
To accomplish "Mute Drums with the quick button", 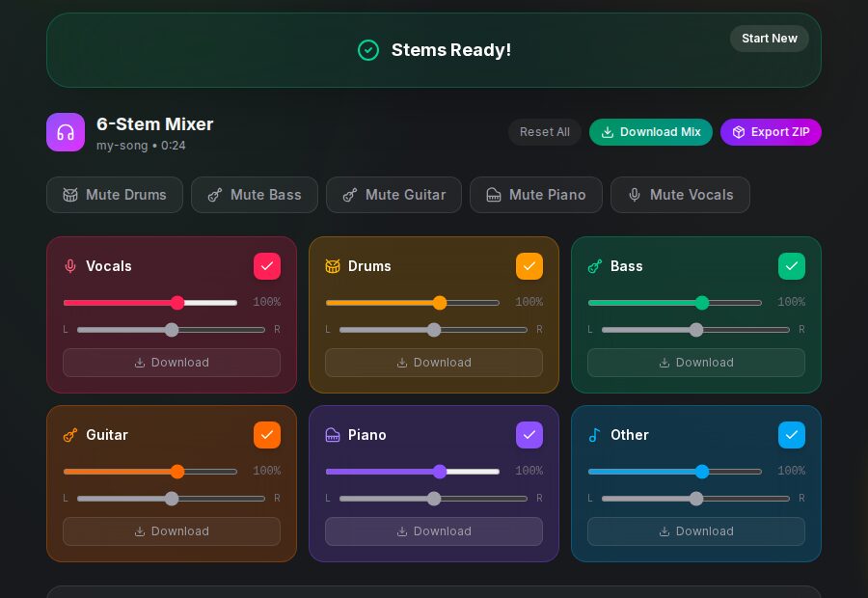I will coord(115,195).
